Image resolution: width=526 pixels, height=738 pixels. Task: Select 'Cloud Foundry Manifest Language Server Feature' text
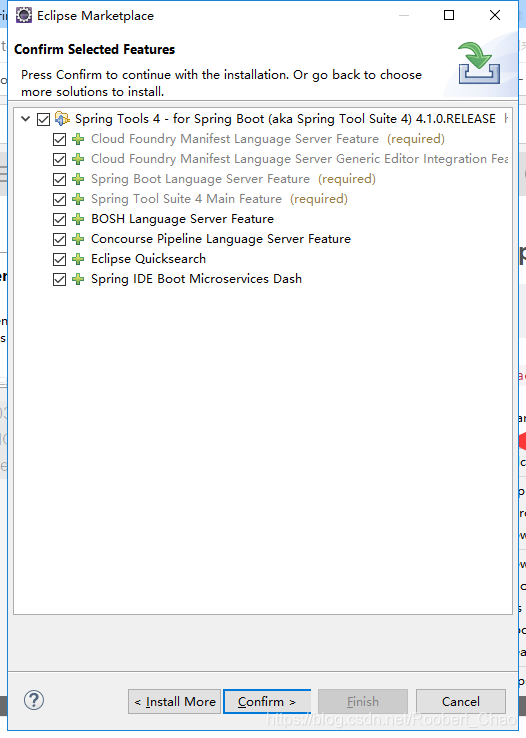click(x=235, y=139)
